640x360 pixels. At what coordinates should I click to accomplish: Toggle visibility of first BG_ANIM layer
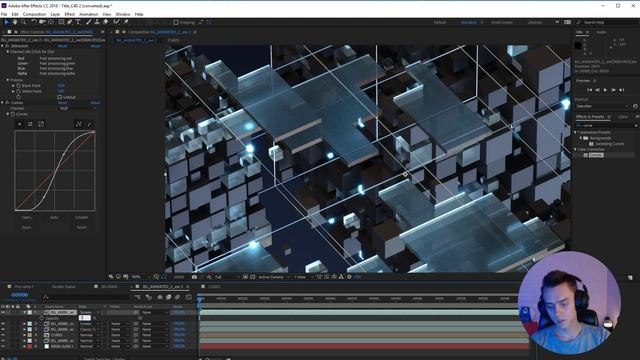pyautogui.click(x=3, y=312)
